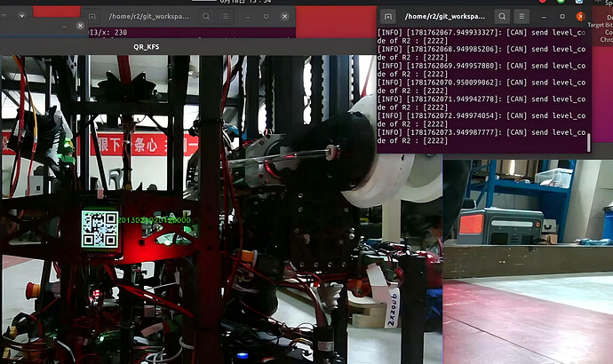Select the log line with timestamp 1781762071.949942778
Image resolution: width=613 pixels, height=364 pixels.
(482, 99)
